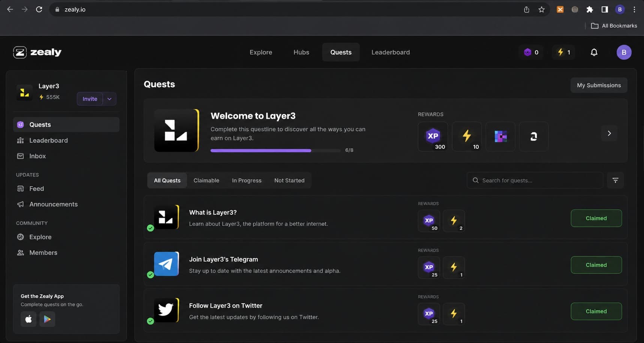Switch to the Explore top navigation tab
This screenshot has width=644, height=343.
click(x=261, y=52)
